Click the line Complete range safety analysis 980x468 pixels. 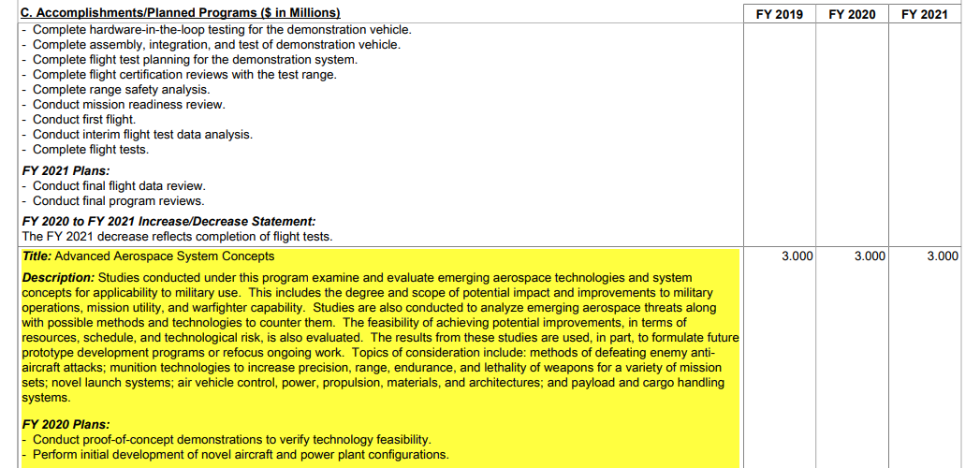point(122,89)
